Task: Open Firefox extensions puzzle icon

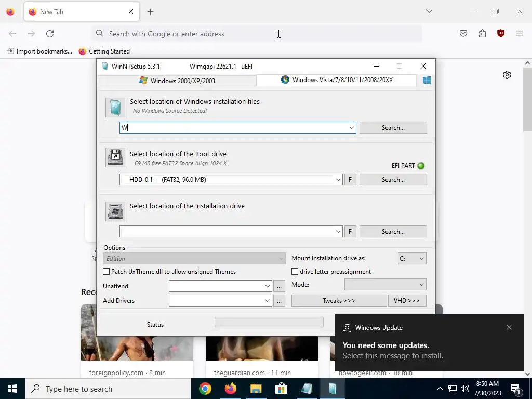Action: point(482,33)
